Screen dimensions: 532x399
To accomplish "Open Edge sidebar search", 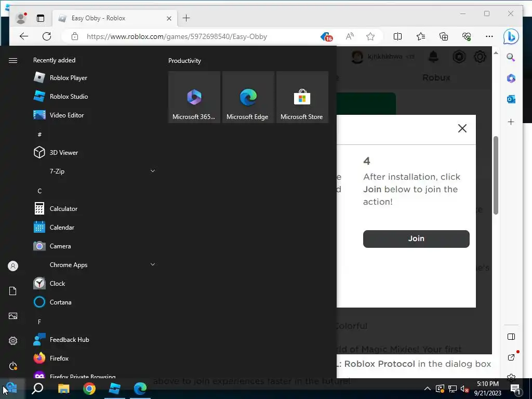I will pyautogui.click(x=511, y=57).
